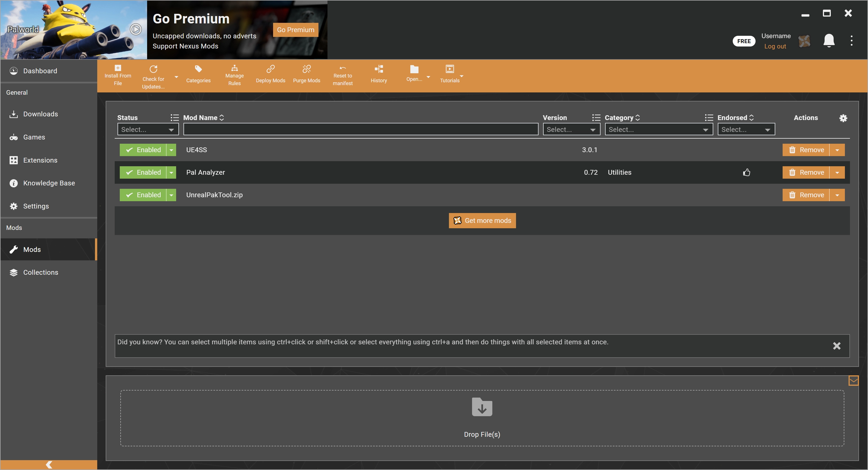
Task: Toggle Pal Analyzer Enabled status
Action: click(143, 172)
